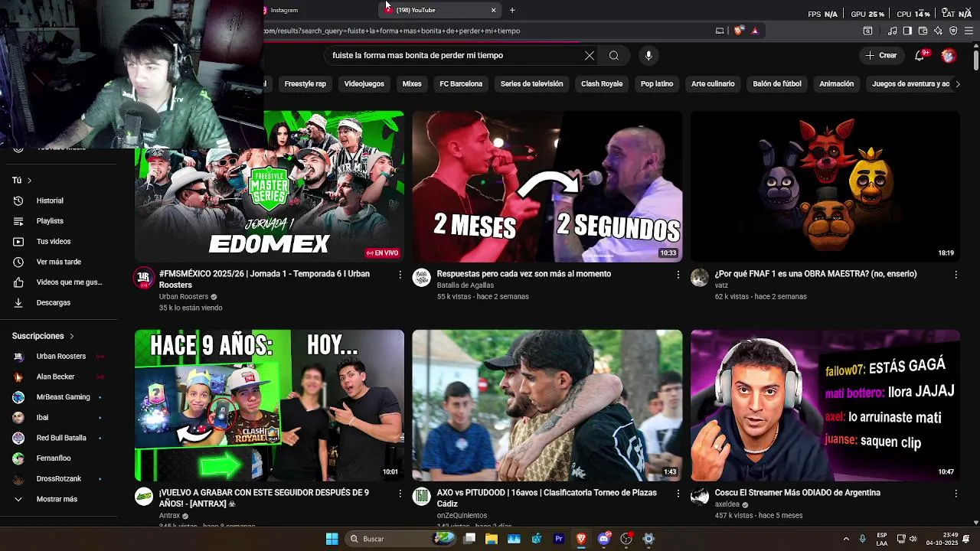Click the Crear button
This screenshot has width=980, height=551.
point(881,55)
